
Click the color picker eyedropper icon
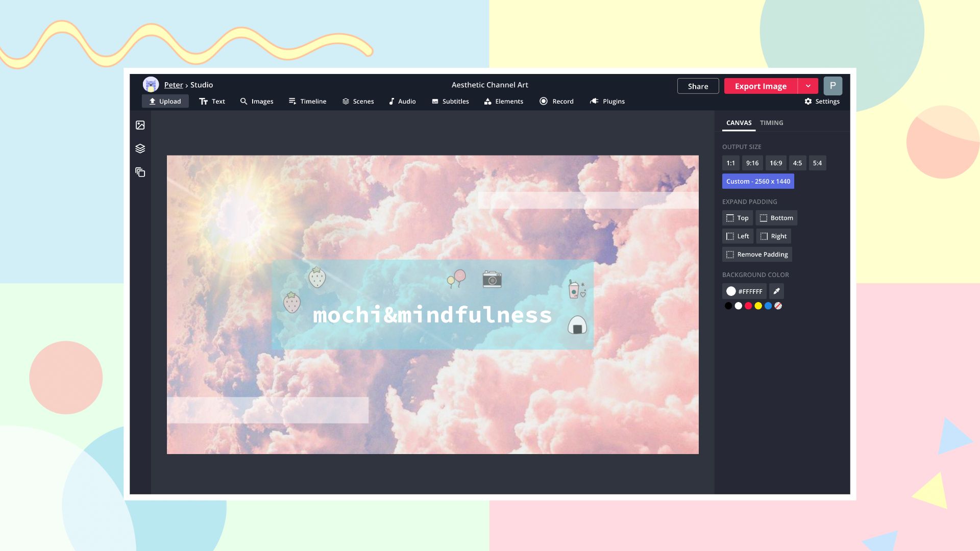(x=776, y=291)
